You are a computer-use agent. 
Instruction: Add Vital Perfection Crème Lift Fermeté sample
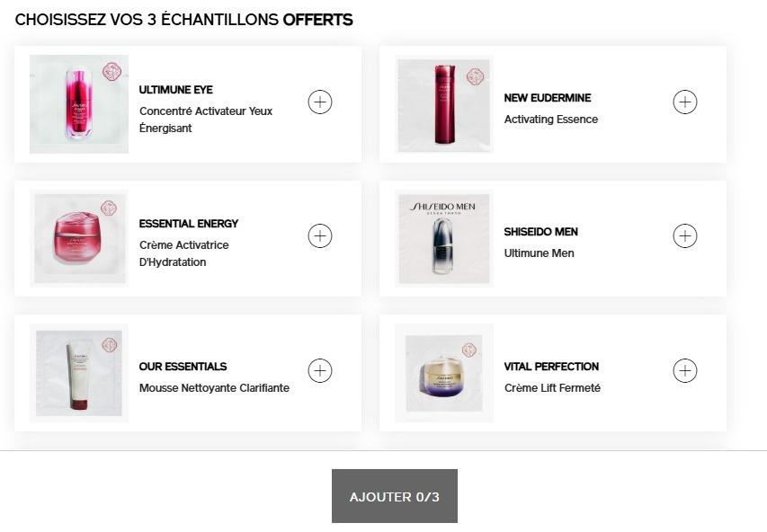(x=685, y=370)
